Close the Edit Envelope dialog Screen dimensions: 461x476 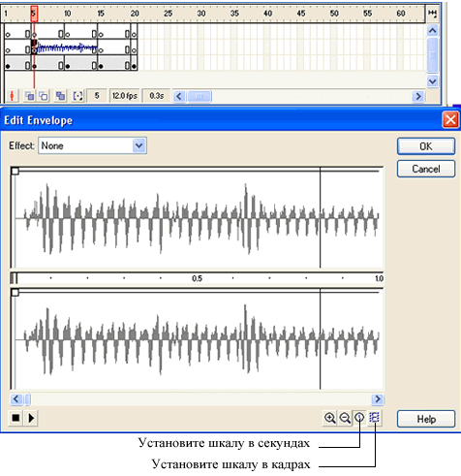point(450,120)
